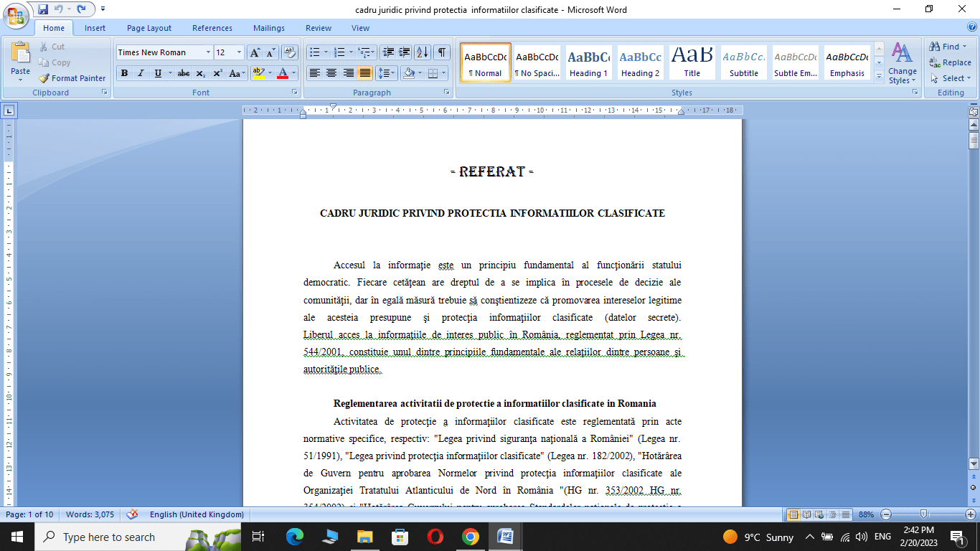Switch to the Mailings ribbon tab
This screenshot has width=980, height=551.
point(268,28)
